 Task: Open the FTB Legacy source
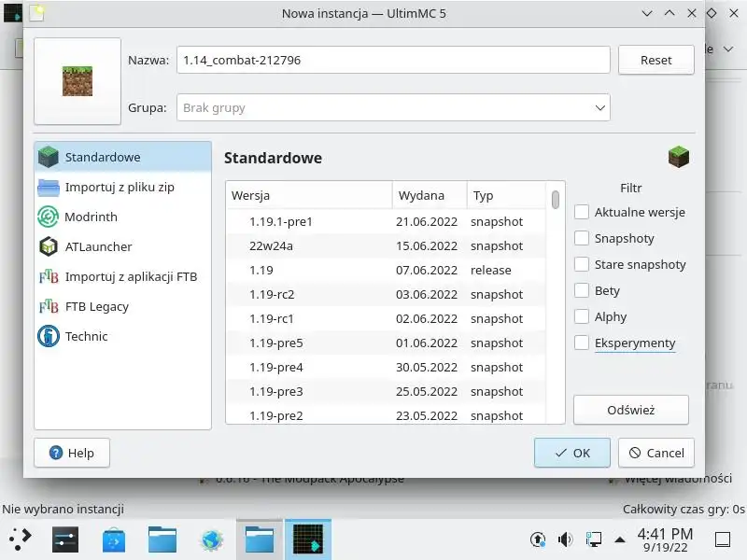(x=123, y=306)
